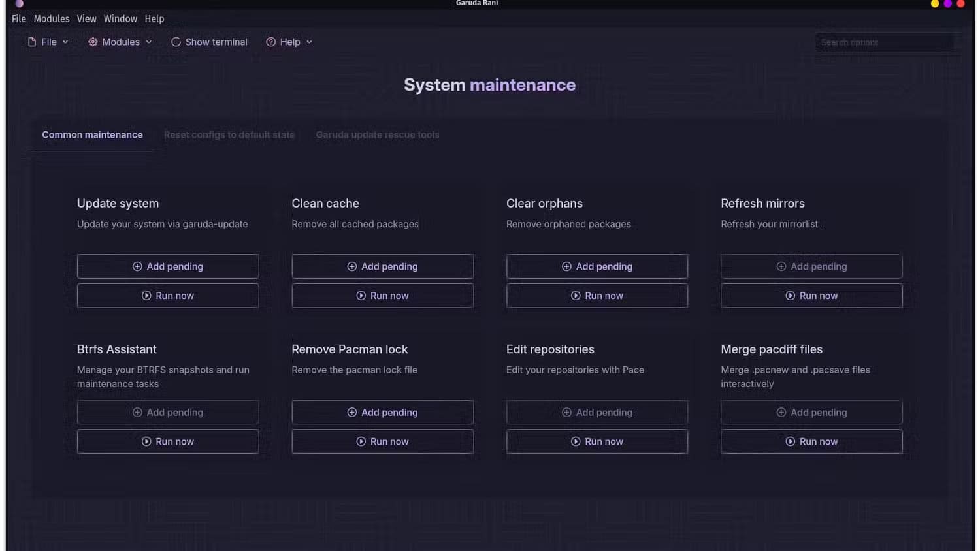Click the Edit repositories card title

point(550,349)
